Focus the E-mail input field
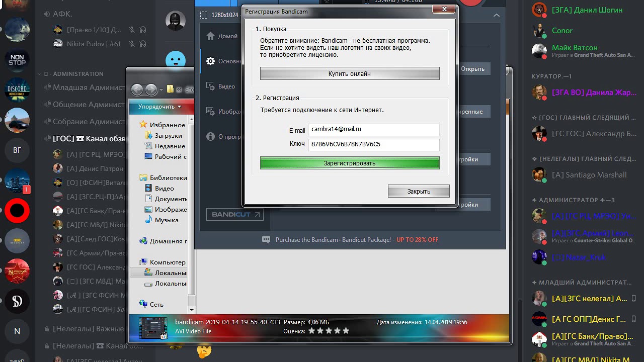Viewport: 644px width, 362px height. point(374,130)
